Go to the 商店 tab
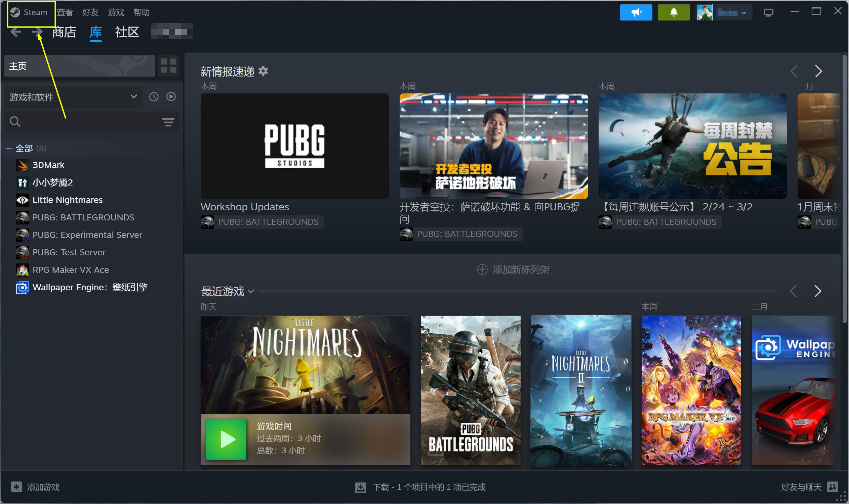The width and height of the screenshot is (849, 504). pyautogui.click(x=64, y=32)
